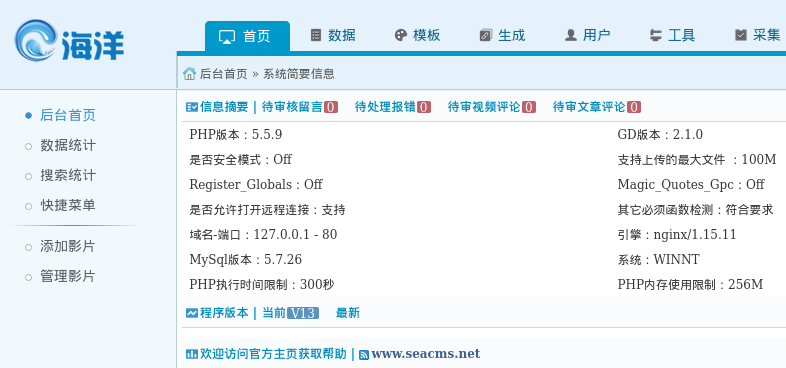786x368 pixels.
Task: Open 快捷菜单 in the sidebar
Action: coord(68,206)
